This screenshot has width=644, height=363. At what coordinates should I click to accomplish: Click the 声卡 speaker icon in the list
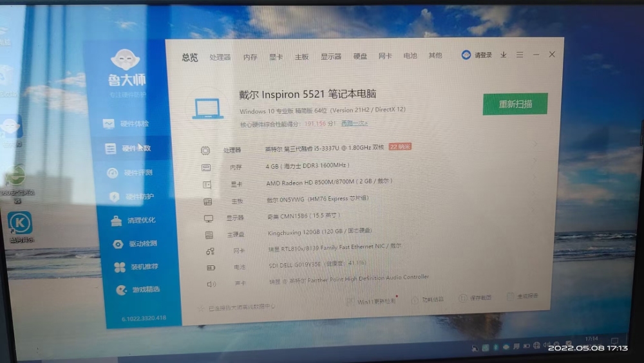point(211,284)
